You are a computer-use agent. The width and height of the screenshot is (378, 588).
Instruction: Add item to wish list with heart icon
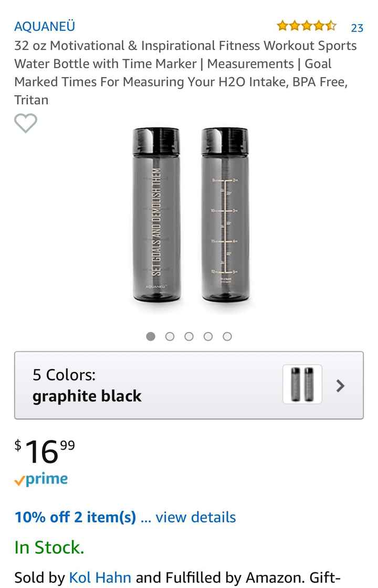click(25, 124)
